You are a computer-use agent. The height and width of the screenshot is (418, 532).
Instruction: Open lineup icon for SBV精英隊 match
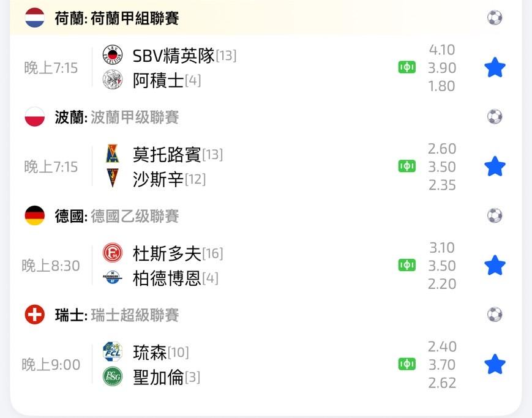(407, 67)
